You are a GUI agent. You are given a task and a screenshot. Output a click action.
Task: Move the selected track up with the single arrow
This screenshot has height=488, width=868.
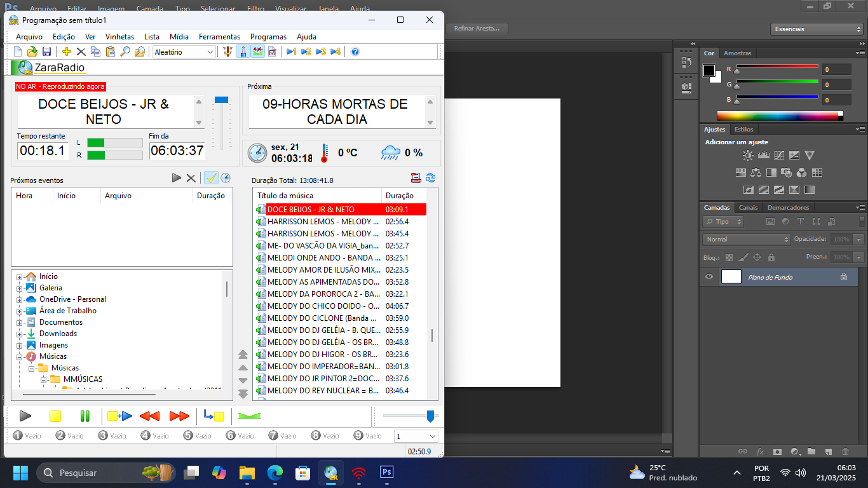coord(243,368)
